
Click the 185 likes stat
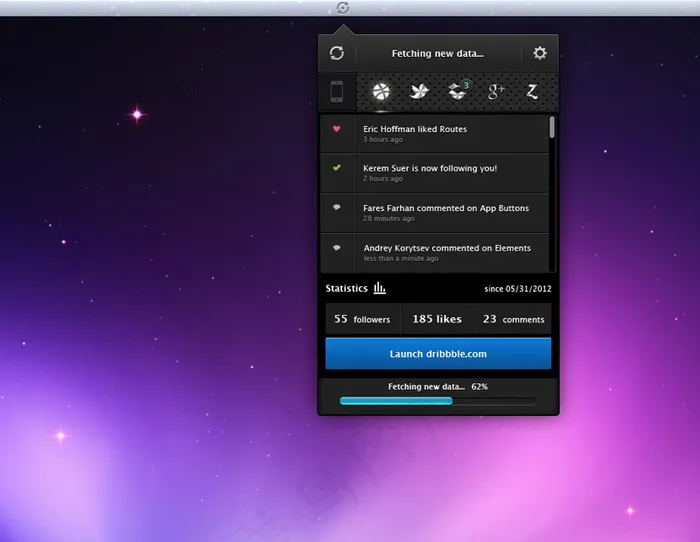(x=437, y=319)
